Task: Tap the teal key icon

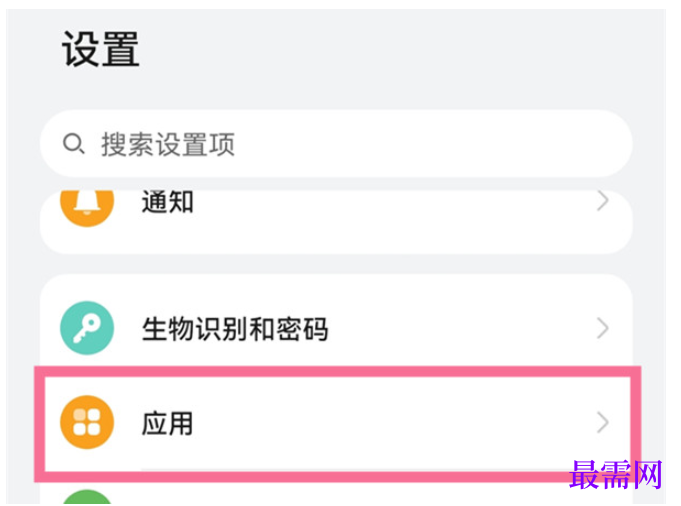Action: click(x=87, y=328)
